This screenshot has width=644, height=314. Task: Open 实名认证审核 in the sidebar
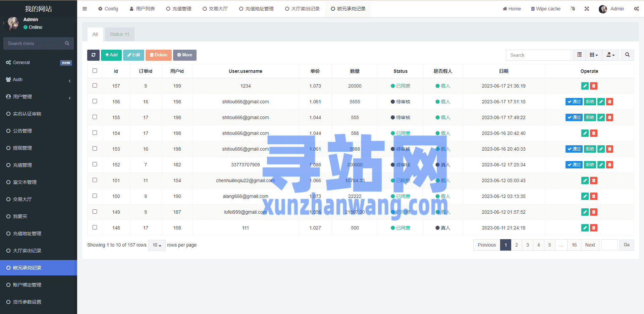(x=39, y=114)
